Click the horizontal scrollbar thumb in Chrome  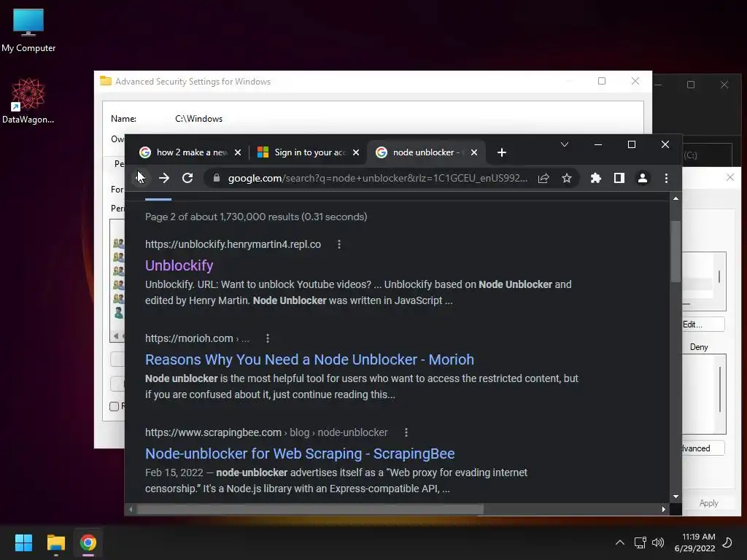pyautogui.click(x=310, y=509)
